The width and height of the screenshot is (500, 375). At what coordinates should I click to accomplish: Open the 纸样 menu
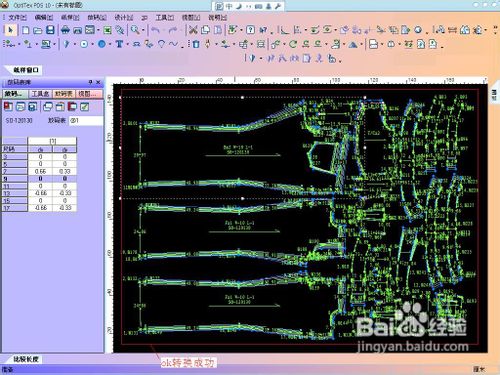70,18
